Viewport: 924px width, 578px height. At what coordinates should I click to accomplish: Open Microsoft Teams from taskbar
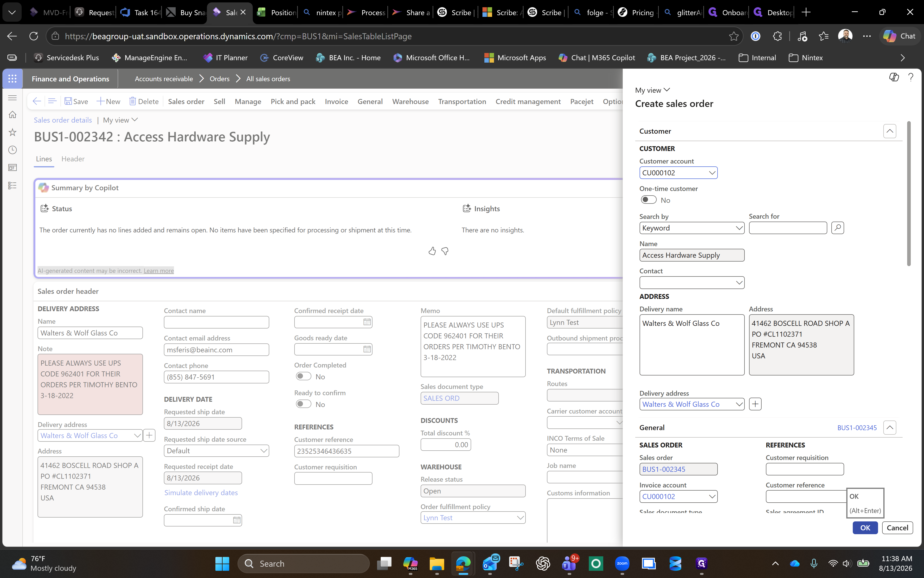tap(569, 564)
